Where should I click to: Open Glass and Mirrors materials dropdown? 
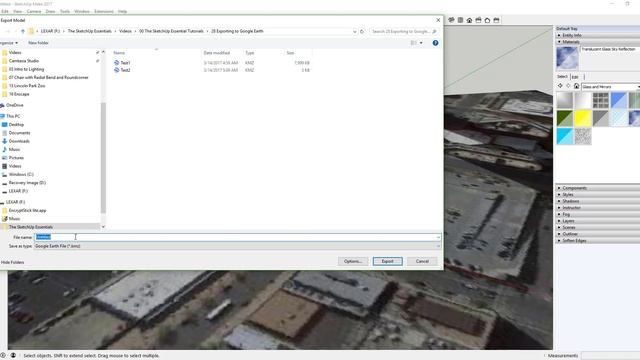pos(611,87)
